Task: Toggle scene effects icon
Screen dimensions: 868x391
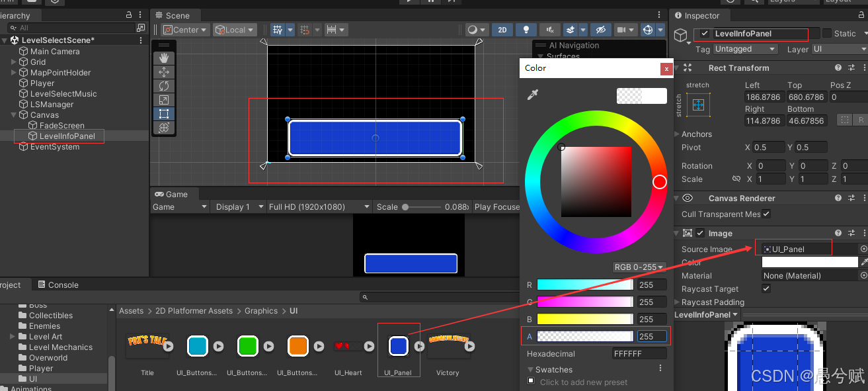Action: point(571,30)
